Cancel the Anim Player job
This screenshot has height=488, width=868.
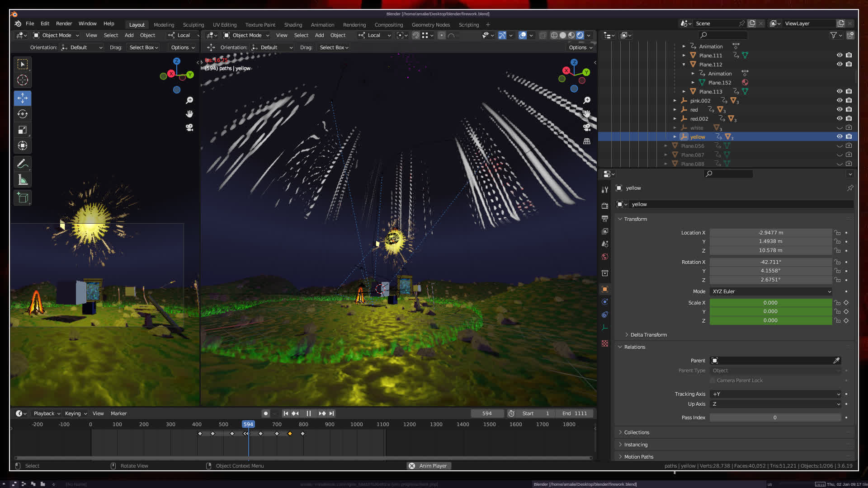pos(412,466)
